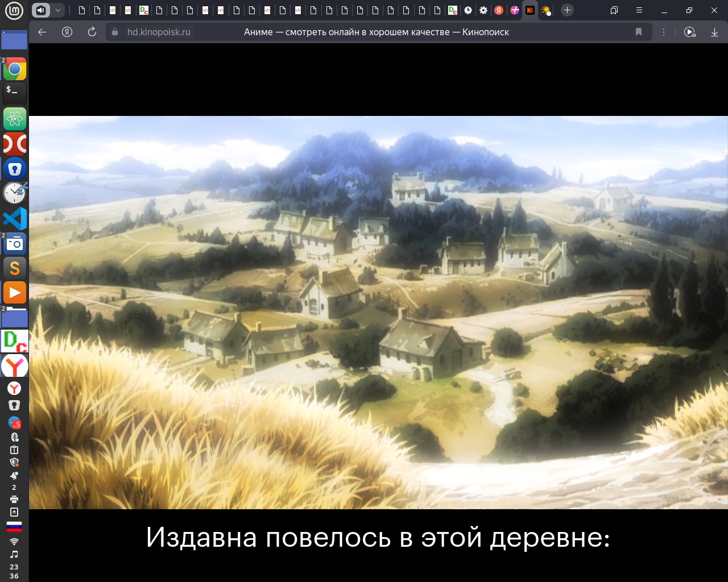Switch to the clock history tab
Viewport: 728px width, 582px height.
468,10
